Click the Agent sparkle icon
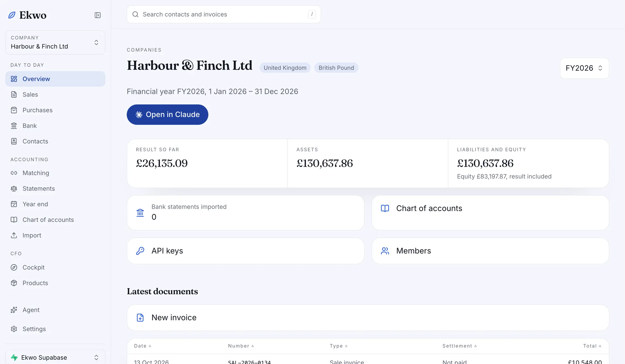The image size is (625, 364). (x=14, y=310)
